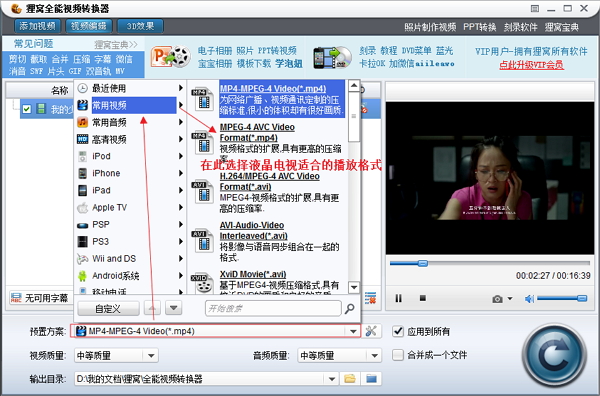This screenshot has height=396, width=600.
Task: Expand the 预置方案 preset dropdown arrow
Action: [x=353, y=331]
